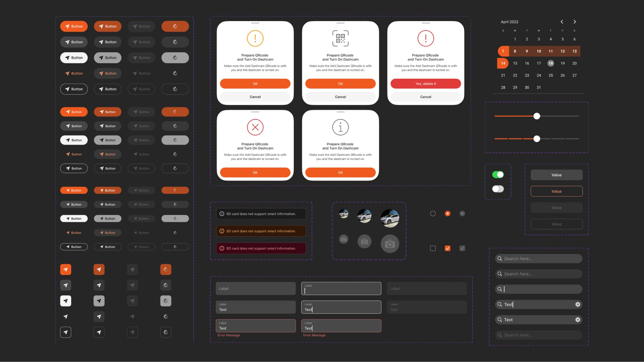Click the 'Yes, delete it' button

click(x=426, y=83)
